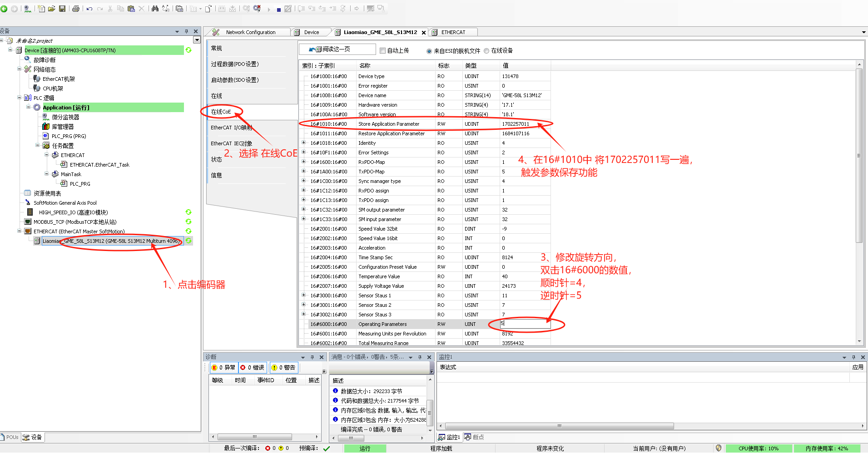Save the project with the floppy icon
Screen dimensions: 868x453
[x=62, y=9]
